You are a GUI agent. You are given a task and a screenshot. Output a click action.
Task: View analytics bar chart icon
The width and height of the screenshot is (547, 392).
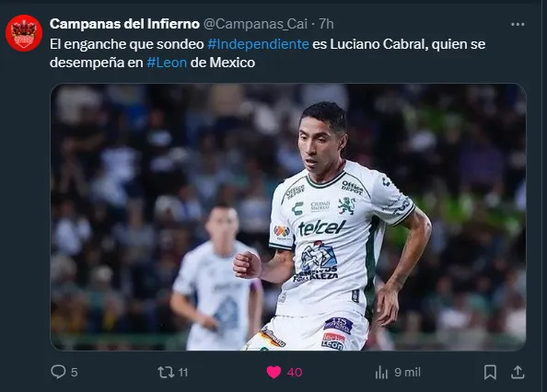[x=381, y=372]
